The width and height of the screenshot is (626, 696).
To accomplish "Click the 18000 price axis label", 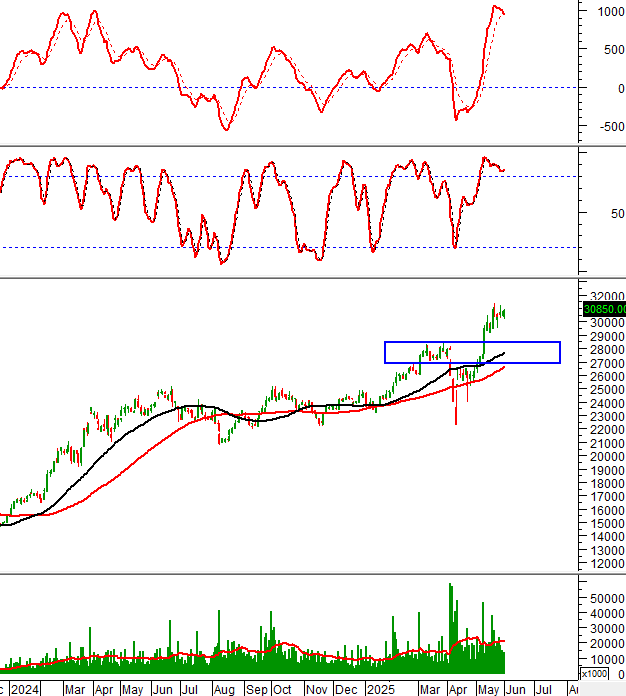I will pyautogui.click(x=607, y=483).
